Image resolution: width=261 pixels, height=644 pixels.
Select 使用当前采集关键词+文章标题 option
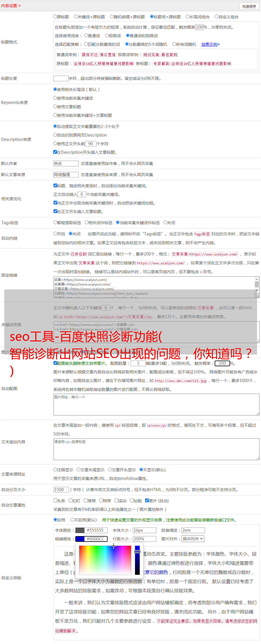coord(55,115)
